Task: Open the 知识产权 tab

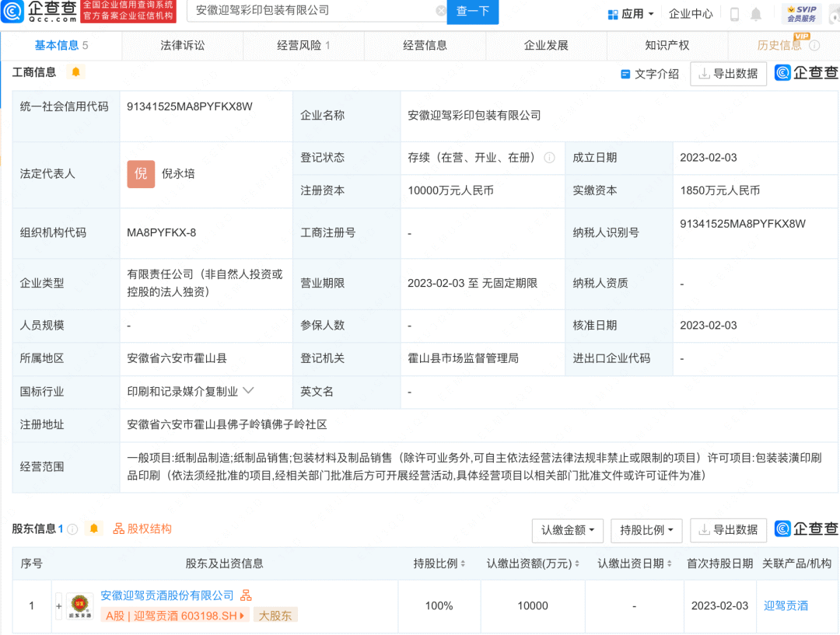Action: pos(667,45)
